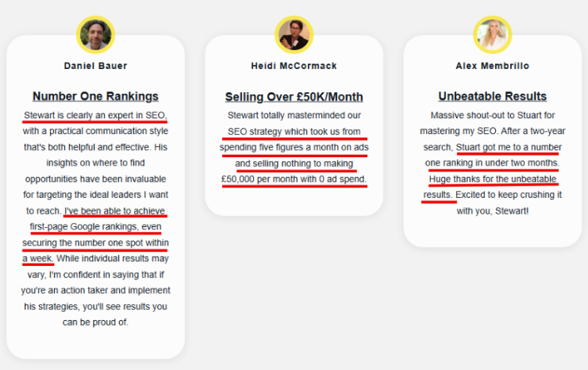Open the 'Unbeatable Results' heading link
The height and width of the screenshot is (370, 588).
(492, 96)
